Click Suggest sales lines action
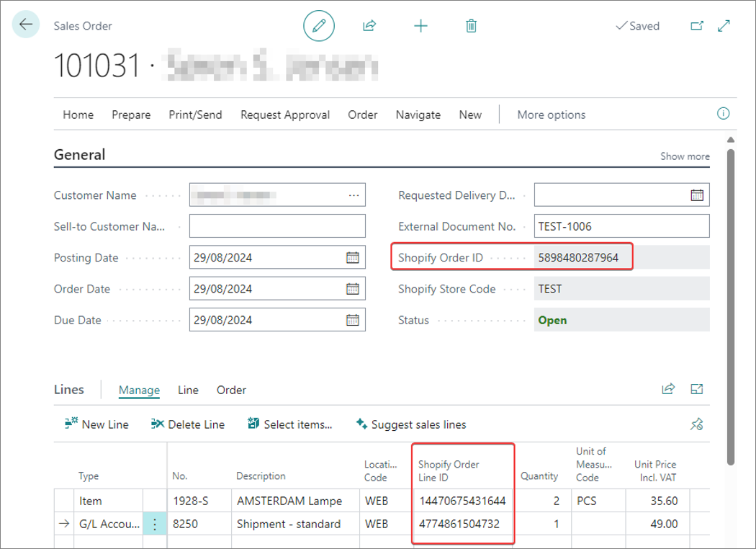This screenshot has height=549, width=756. click(x=411, y=424)
